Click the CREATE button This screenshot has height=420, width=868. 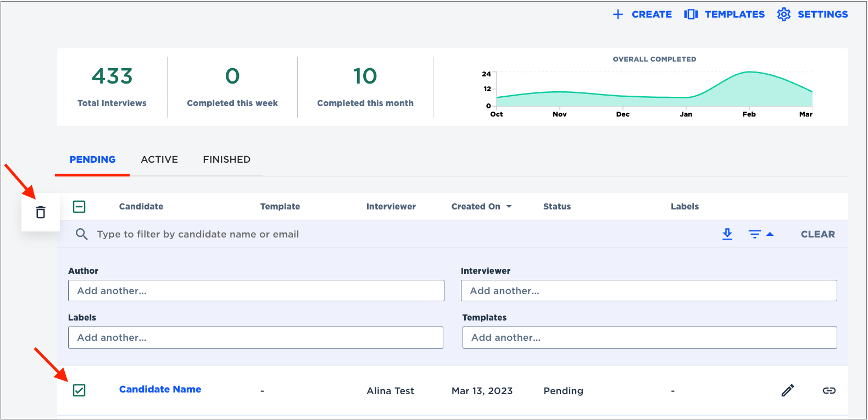(642, 14)
